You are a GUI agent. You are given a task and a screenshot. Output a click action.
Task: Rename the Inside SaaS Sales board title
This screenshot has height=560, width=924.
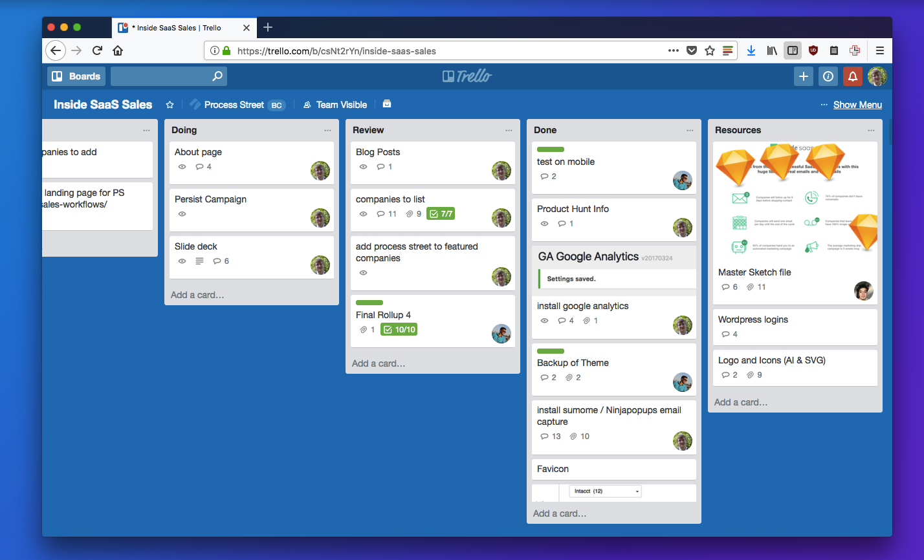pos(103,105)
